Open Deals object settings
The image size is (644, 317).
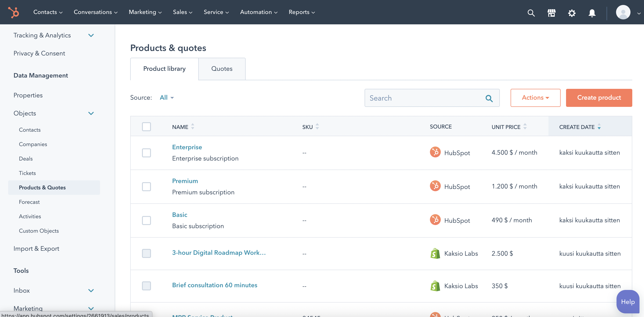26,159
